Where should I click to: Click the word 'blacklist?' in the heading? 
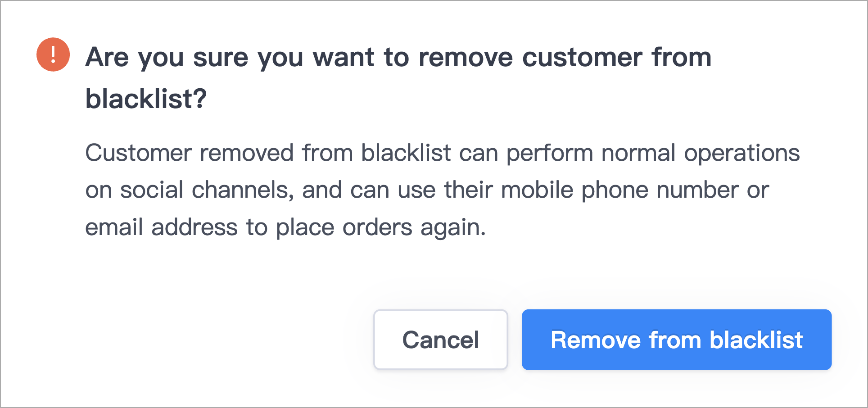(146, 99)
